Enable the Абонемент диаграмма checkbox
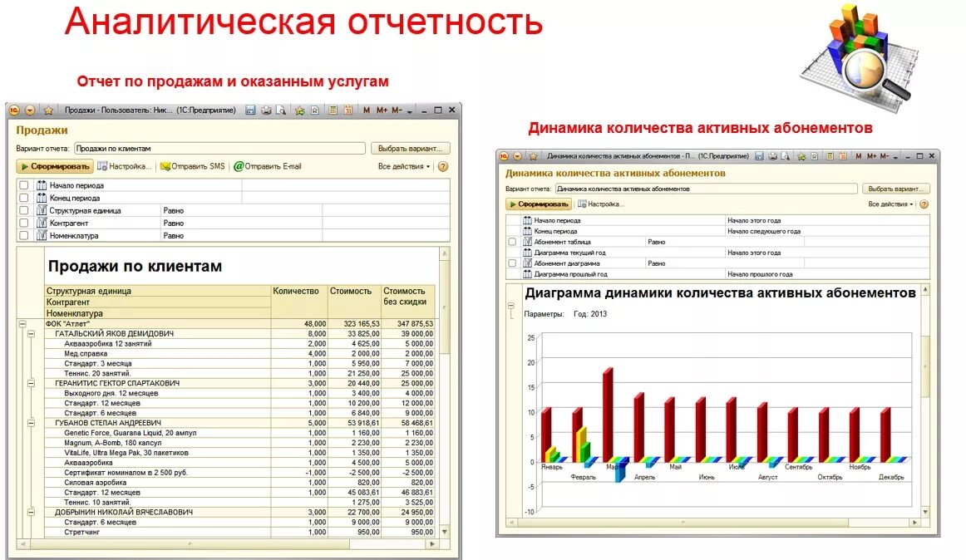Viewport: 966px width, 560px height. (x=512, y=263)
